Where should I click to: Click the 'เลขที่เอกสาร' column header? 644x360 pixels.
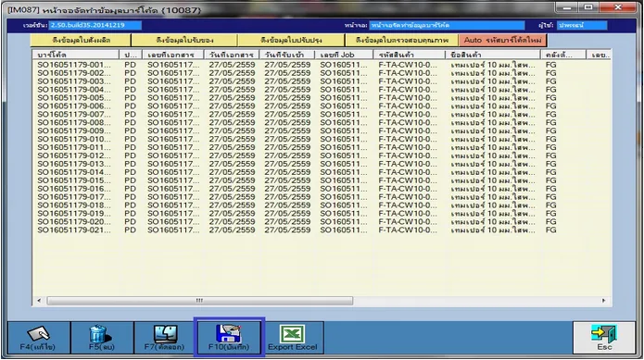click(173, 55)
